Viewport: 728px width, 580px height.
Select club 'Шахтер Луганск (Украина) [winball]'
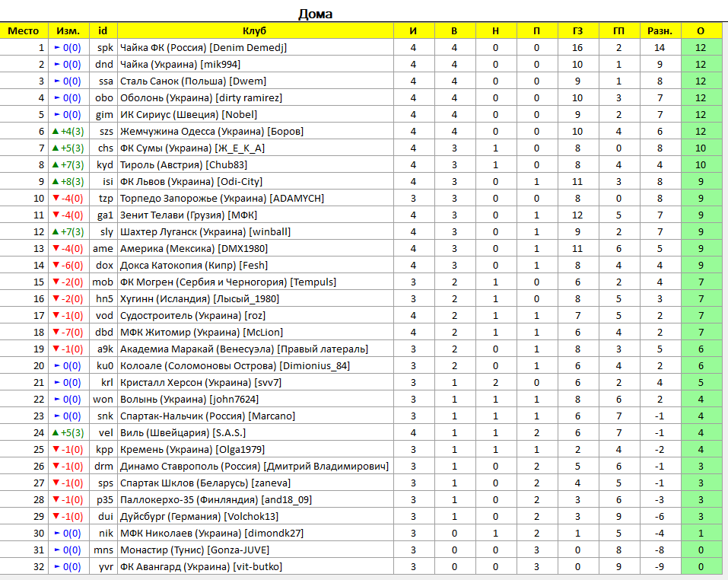coord(205,231)
